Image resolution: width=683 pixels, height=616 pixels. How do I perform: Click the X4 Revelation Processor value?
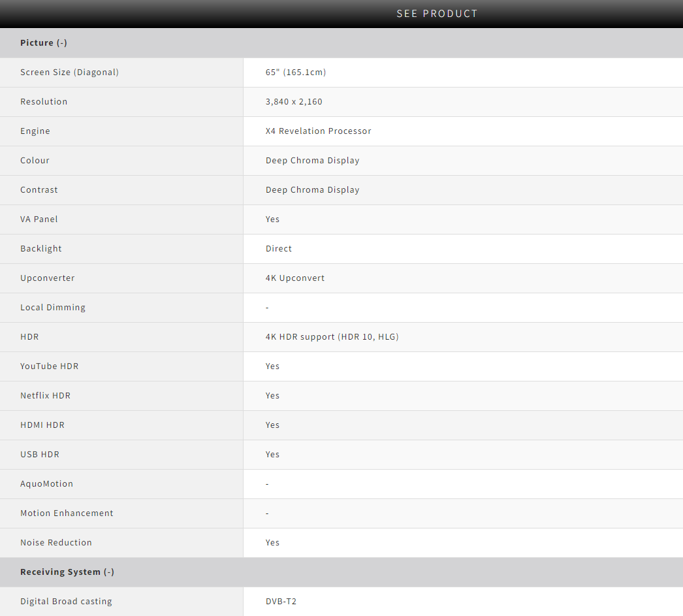tap(318, 131)
